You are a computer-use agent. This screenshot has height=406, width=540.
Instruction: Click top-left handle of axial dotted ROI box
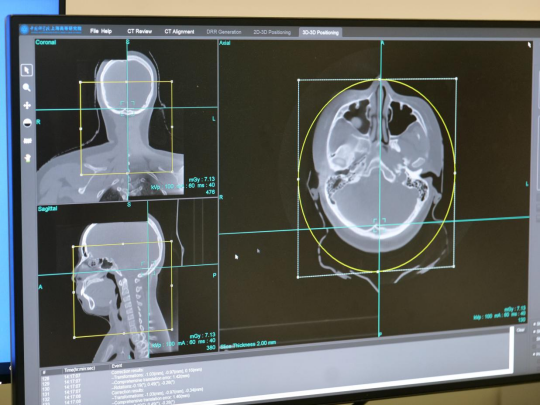pyautogui.click(x=299, y=80)
